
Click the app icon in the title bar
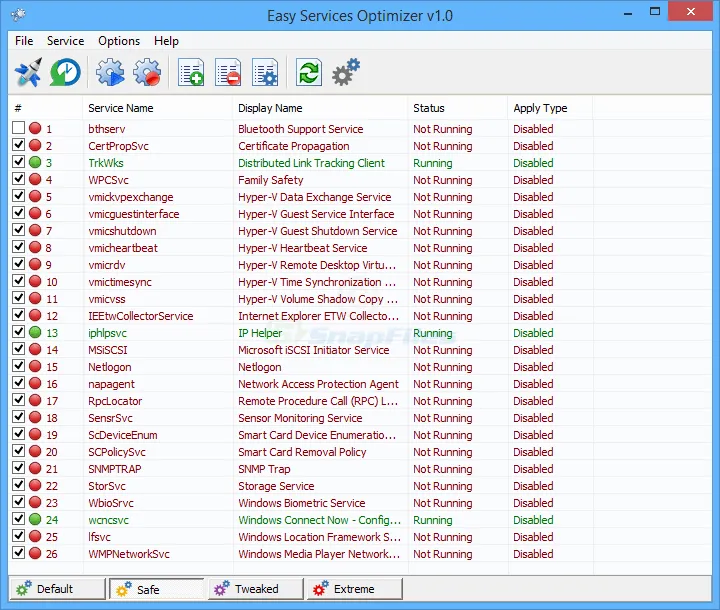(x=18, y=15)
